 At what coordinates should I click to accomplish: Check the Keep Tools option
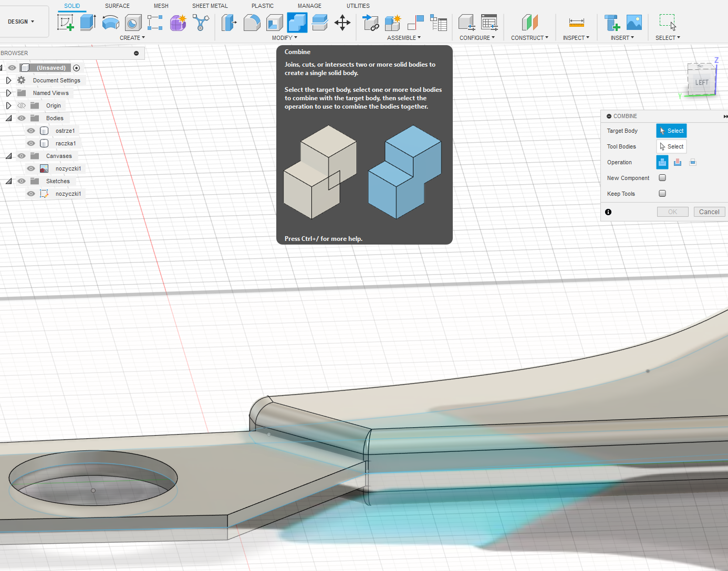click(x=662, y=194)
